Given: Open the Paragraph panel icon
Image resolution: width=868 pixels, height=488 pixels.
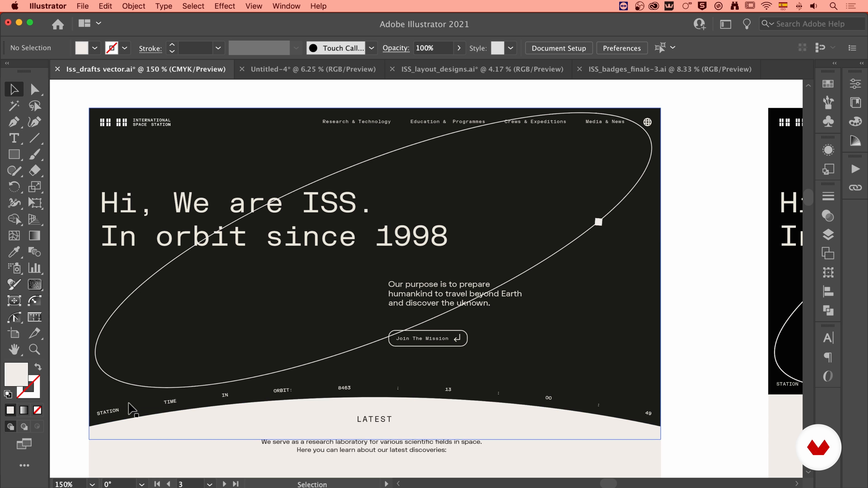Looking at the screenshot, I should pyautogui.click(x=828, y=357).
